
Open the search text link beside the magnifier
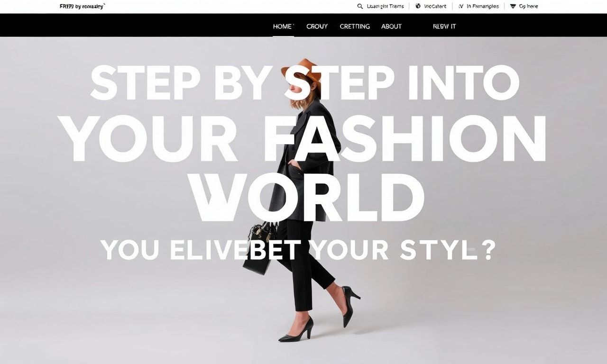(x=386, y=6)
